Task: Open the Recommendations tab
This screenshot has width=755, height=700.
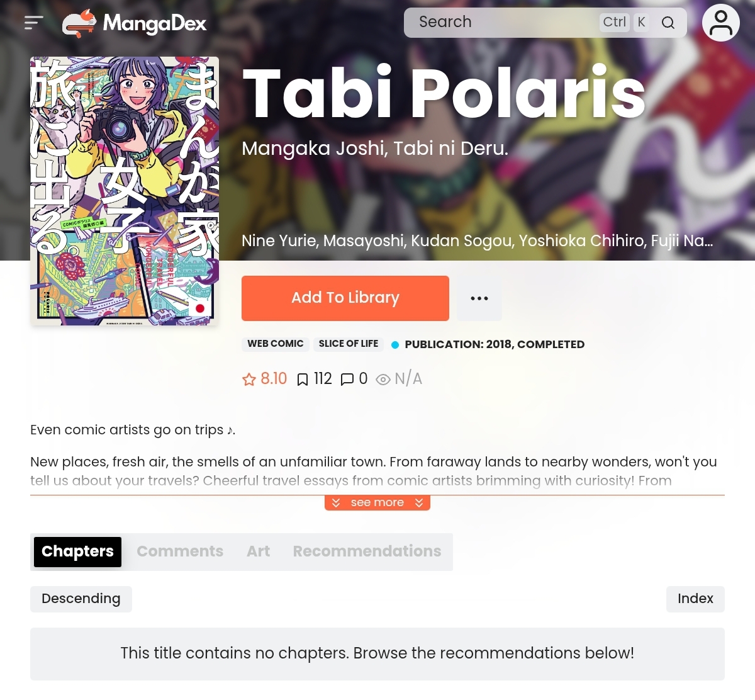Action: 367,551
